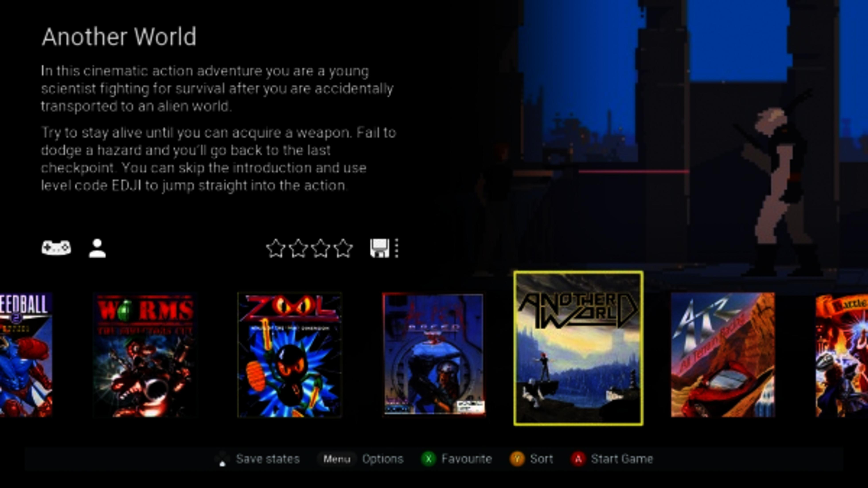Viewport: 868px width, 488px height.
Task: Select the first rating star
Action: click(276, 249)
